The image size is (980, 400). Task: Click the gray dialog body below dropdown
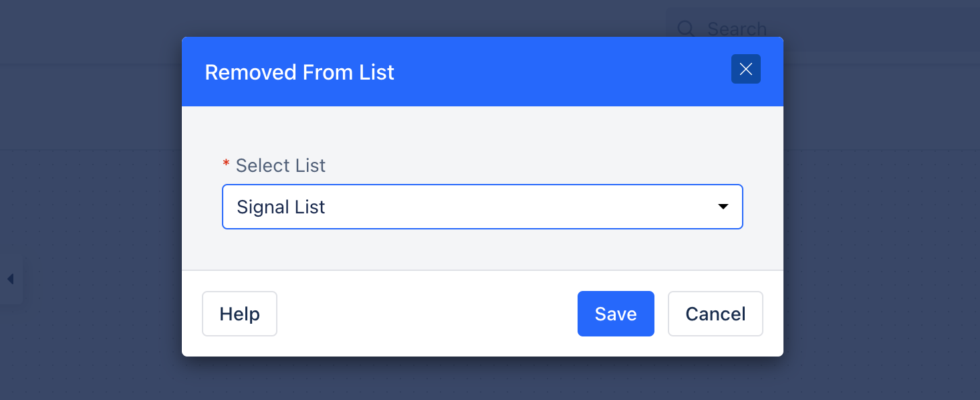(x=482, y=249)
